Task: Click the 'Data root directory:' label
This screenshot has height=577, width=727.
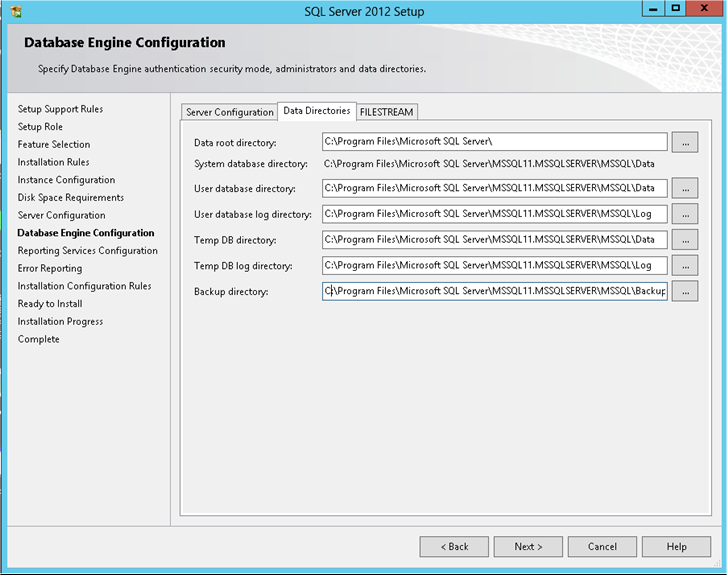Action: (235, 143)
